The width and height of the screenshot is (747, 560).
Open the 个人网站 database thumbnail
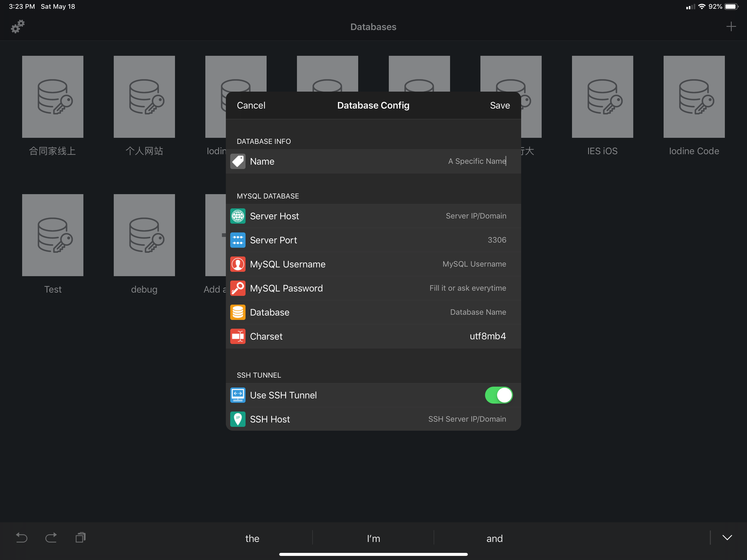coord(144,97)
